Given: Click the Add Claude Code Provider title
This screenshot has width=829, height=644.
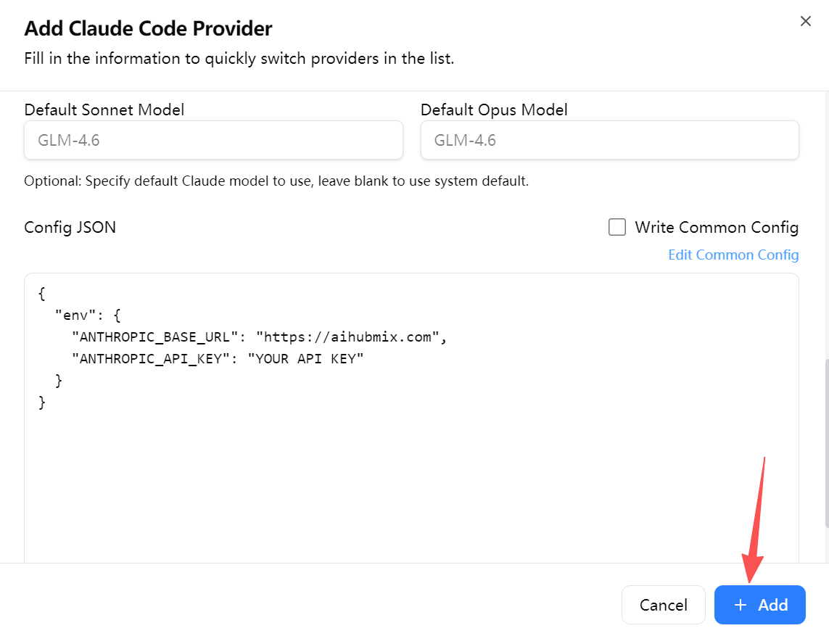Looking at the screenshot, I should 148,29.
